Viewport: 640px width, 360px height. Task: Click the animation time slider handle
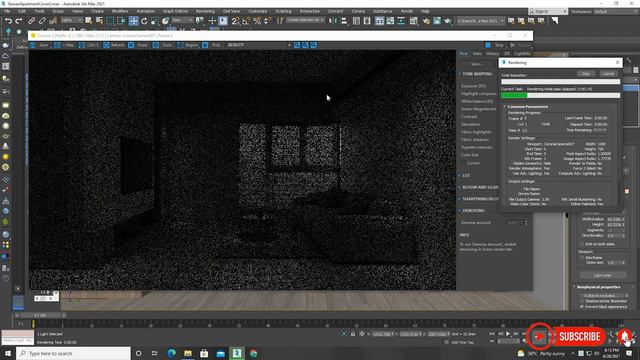click(x=40, y=316)
